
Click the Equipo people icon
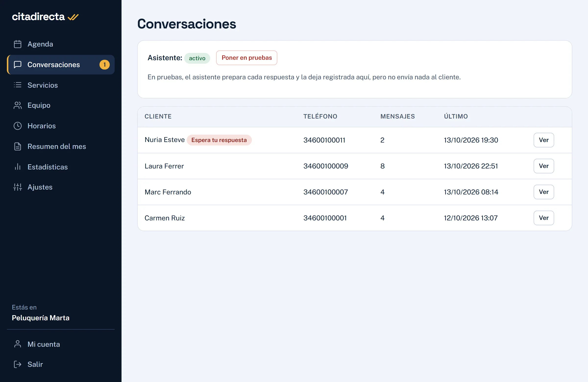(x=18, y=106)
